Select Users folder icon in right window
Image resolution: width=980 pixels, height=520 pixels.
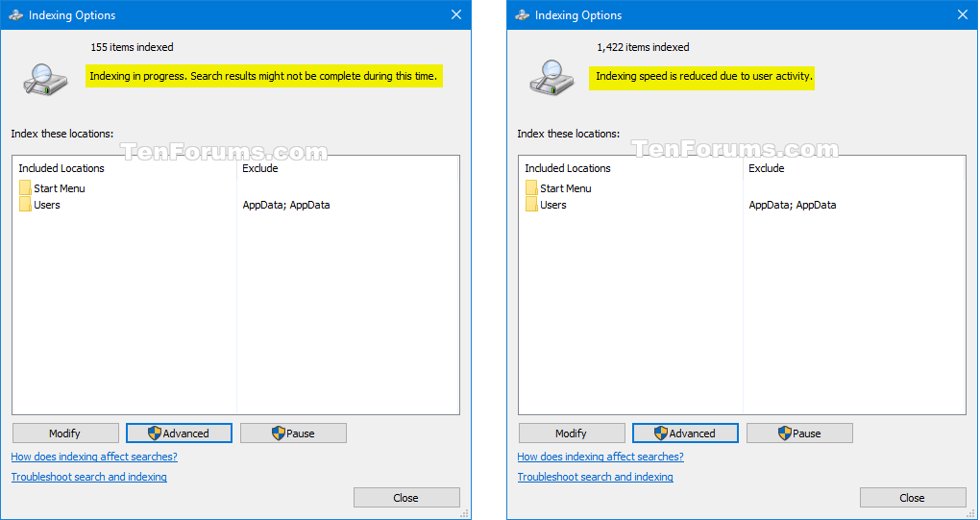(531, 204)
